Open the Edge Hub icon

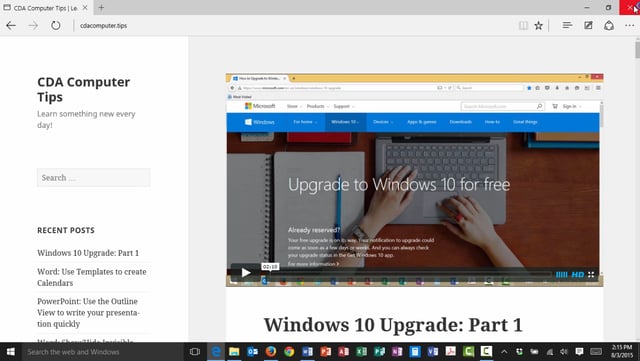click(567, 25)
